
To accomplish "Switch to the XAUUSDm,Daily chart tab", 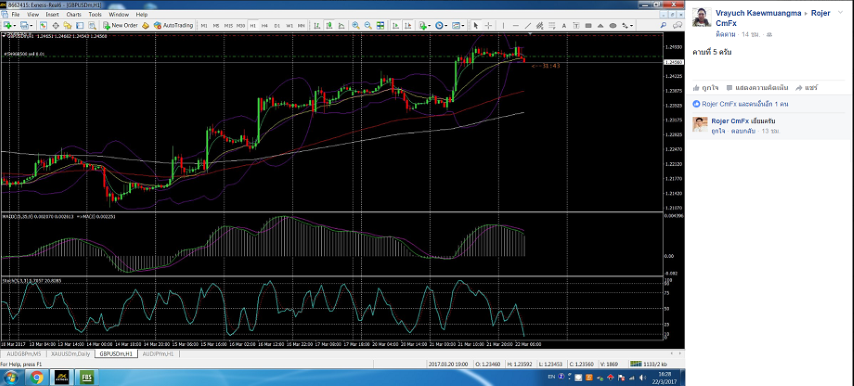I will tap(69, 354).
